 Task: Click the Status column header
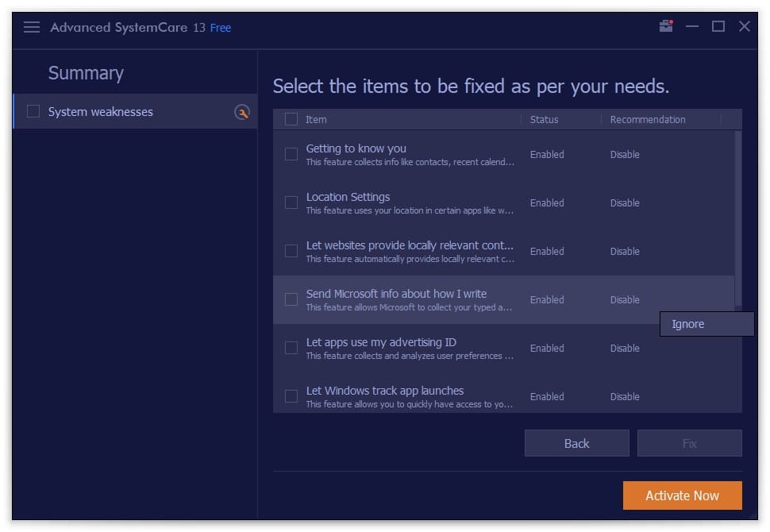(544, 119)
